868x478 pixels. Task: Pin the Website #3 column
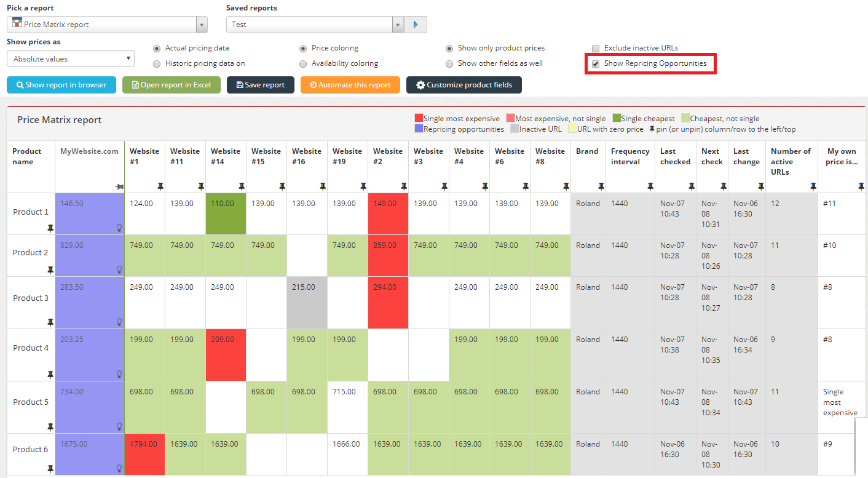pyautogui.click(x=444, y=186)
